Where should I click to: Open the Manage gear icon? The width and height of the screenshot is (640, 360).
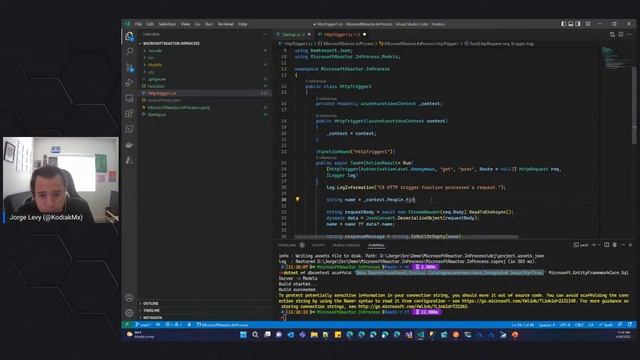click(x=129, y=313)
